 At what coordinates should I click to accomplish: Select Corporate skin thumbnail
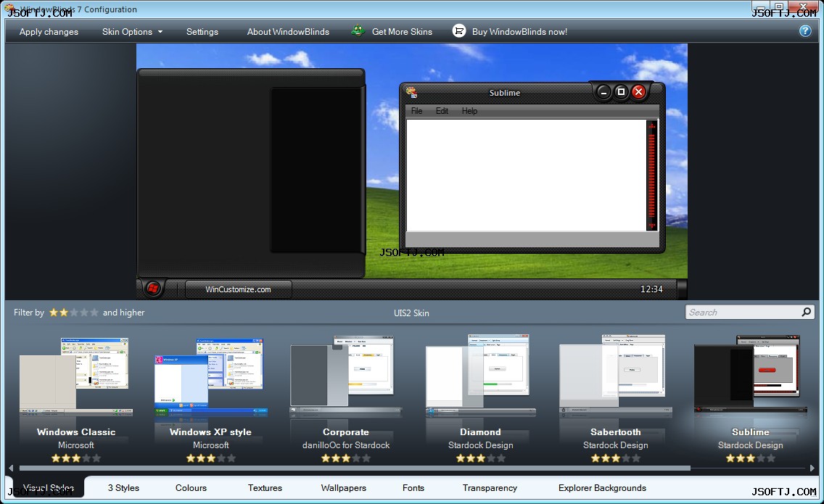pyautogui.click(x=346, y=375)
